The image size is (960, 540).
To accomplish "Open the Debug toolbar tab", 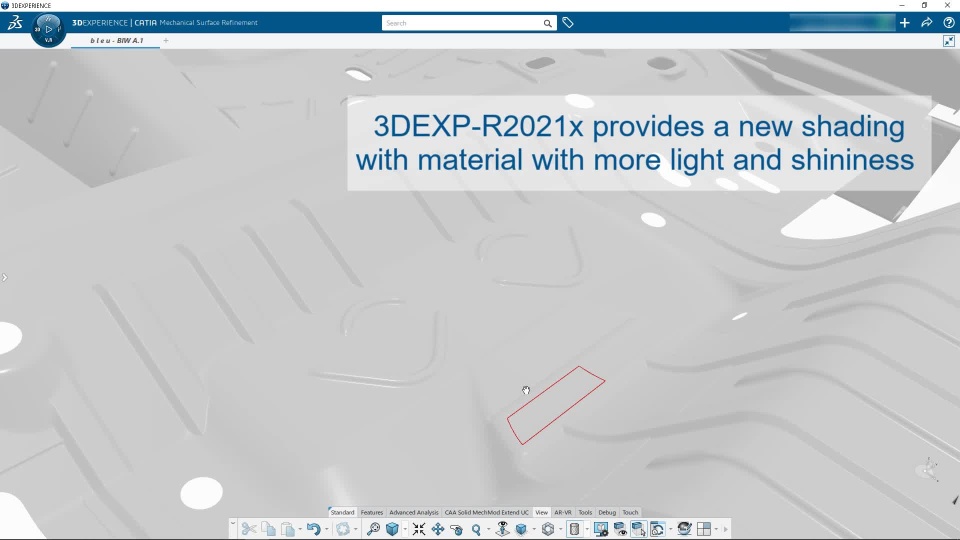I will (x=607, y=512).
